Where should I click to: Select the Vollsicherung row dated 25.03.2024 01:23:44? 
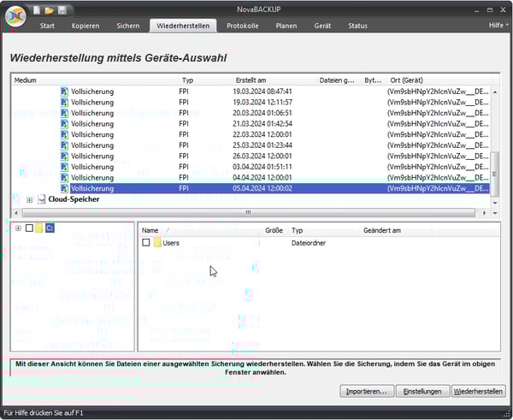click(x=251, y=145)
